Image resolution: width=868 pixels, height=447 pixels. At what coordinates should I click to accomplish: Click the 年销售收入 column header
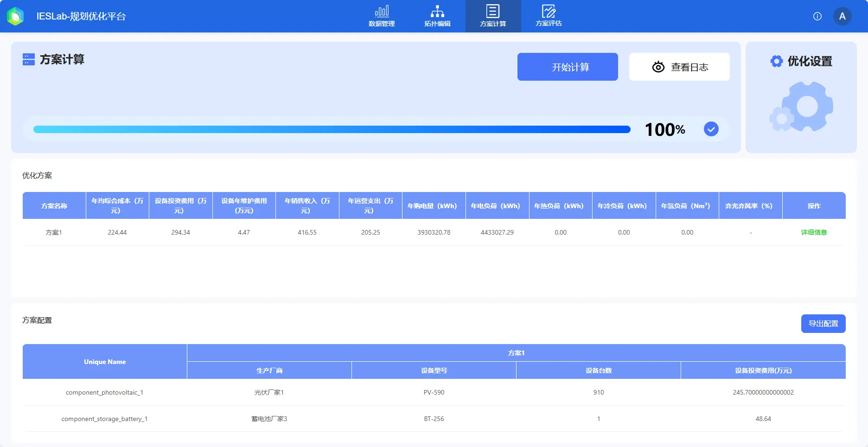307,205
